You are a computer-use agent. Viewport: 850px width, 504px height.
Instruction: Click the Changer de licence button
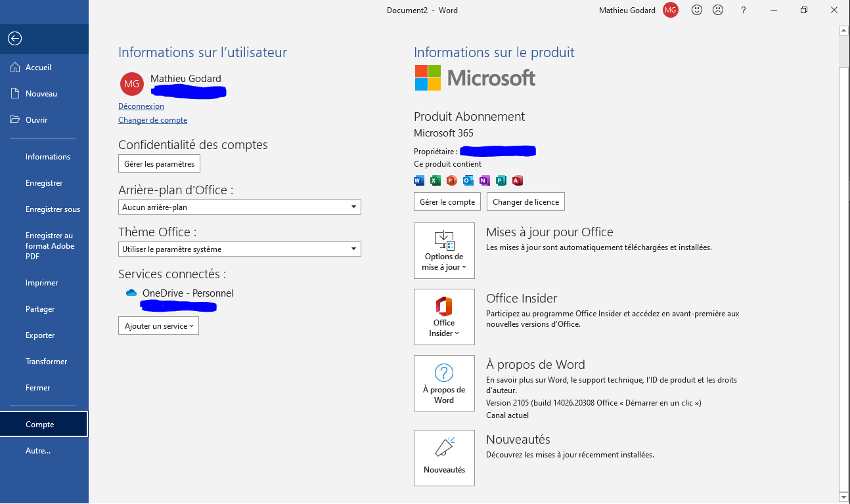[x=526, y=201]
